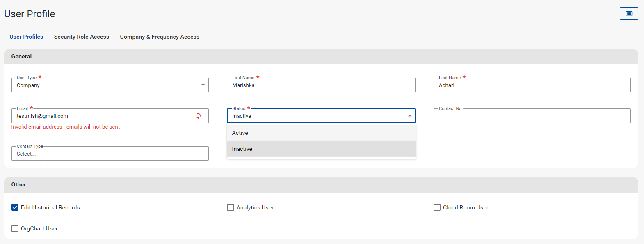644x244 pixels.
Task: Enable the OrgChart User checkbox
Action: point(15,228)
